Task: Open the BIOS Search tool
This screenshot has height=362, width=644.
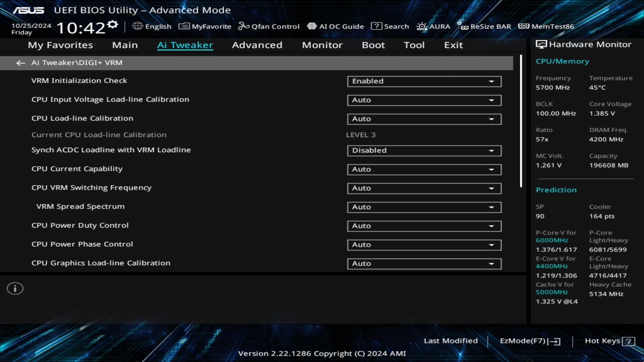Action: pos(390,26)
